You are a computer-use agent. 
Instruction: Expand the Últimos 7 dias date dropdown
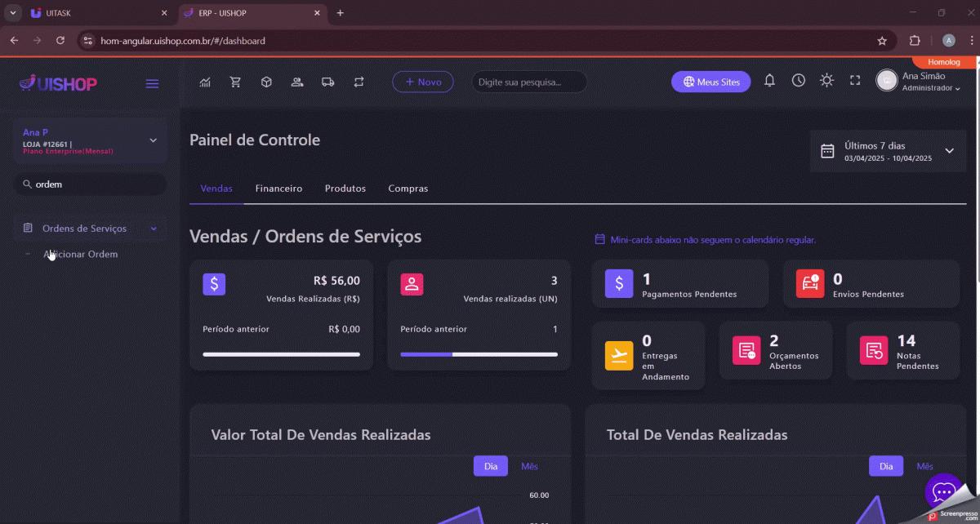tap(949, 151)
